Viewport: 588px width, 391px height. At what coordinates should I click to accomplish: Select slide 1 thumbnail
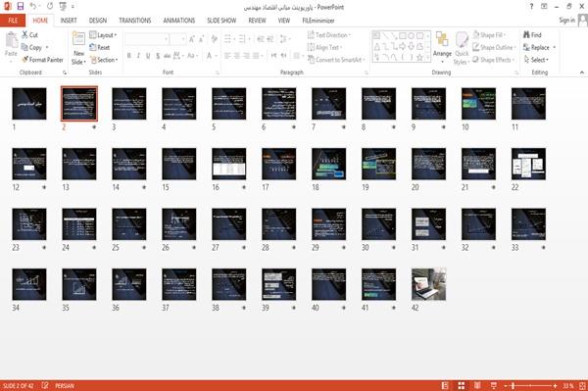[29, 104]
